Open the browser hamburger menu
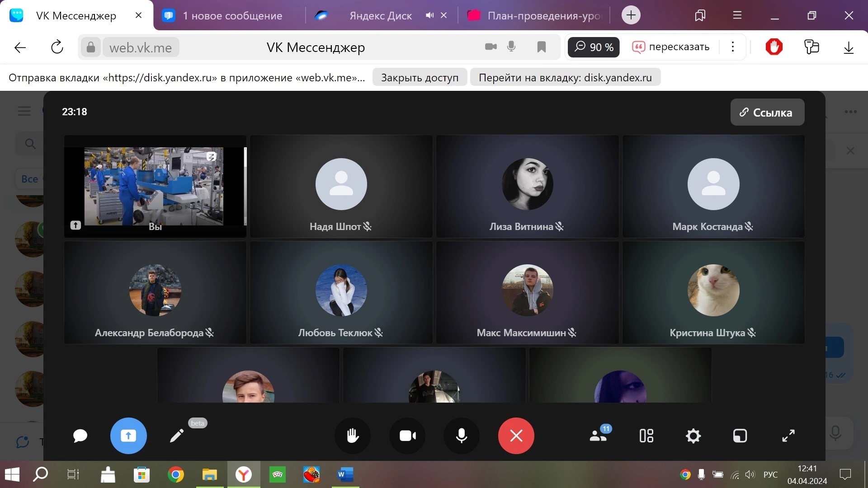Image resolution: width=868 pixels, height=488 pixels. [737, 15]
